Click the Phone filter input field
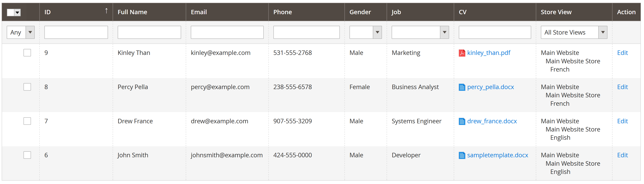The image size is (644, 184). (x=306, y=32)
